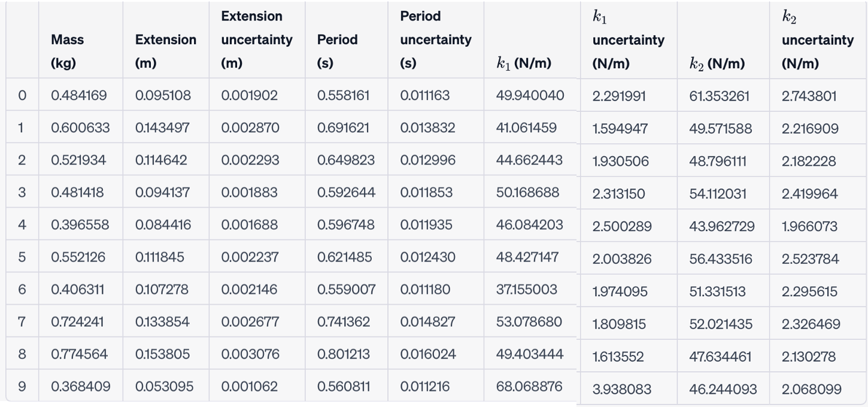868x407 pixels.
Task: Select the k2 (N/m) column header
Action: tap(717, 64)
